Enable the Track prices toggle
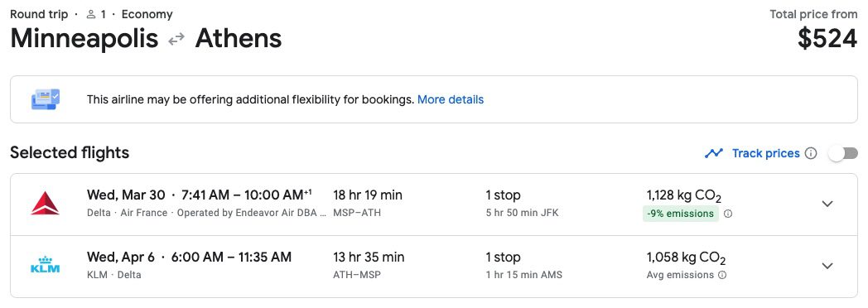This screenshot has height=308, width=868. [842, 153]
